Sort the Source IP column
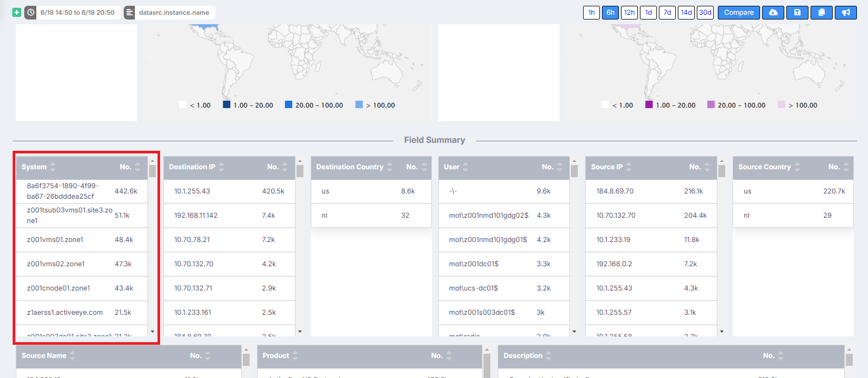 point(629,167)
